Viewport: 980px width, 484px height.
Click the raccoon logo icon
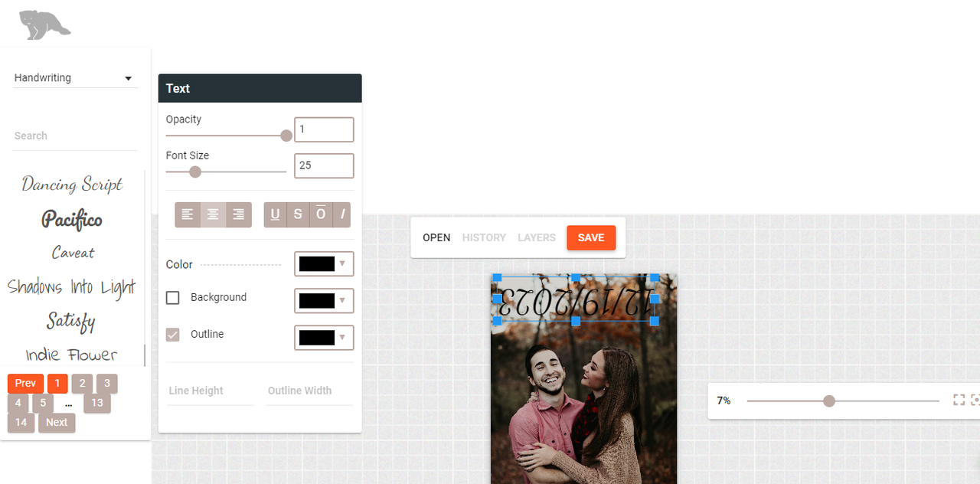(44, 24)
